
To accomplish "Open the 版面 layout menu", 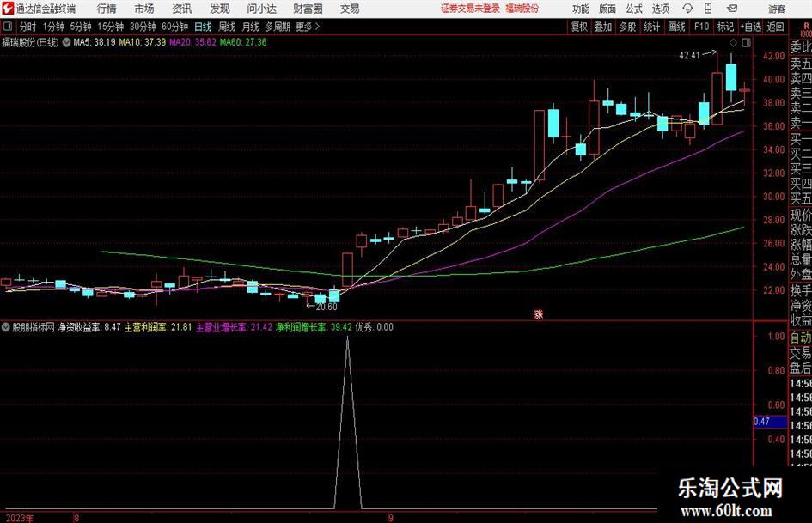I will 607,9.
